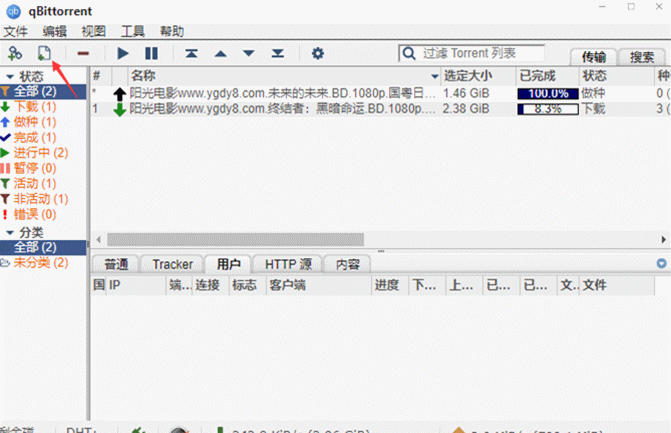Image resolution: width=671 pixels, height=433 pixels.
Task: Click the add torrent link icon
Action: point(14,53)
